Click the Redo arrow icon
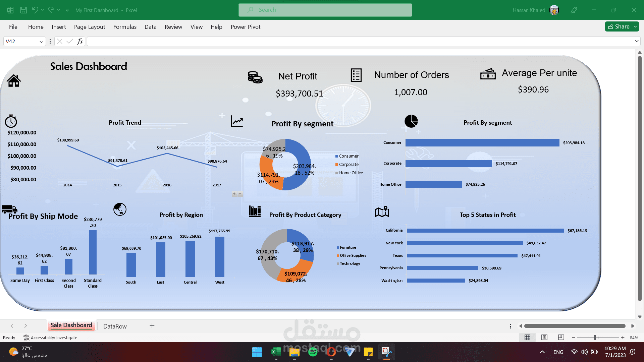The image size is (644, 362). coord(51,10)
